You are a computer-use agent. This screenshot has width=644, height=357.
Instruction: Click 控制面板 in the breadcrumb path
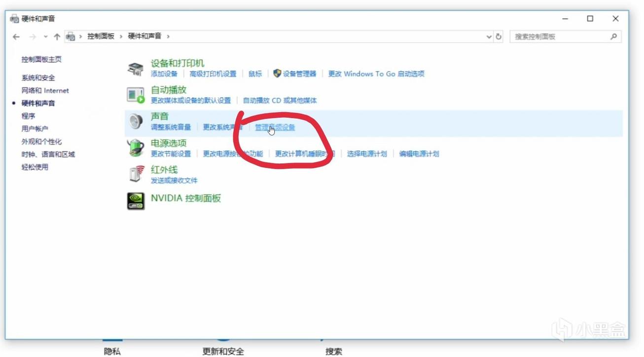101,37
